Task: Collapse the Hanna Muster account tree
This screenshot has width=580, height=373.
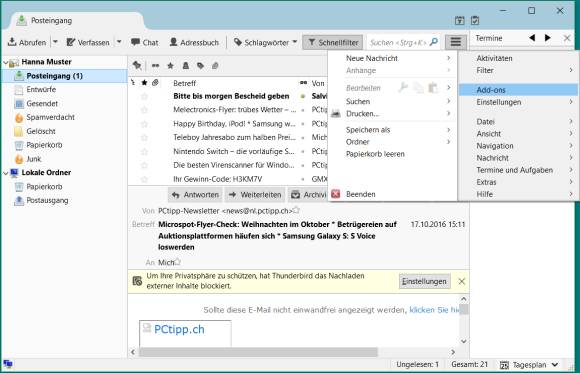Action: click(x=5, y=63)
